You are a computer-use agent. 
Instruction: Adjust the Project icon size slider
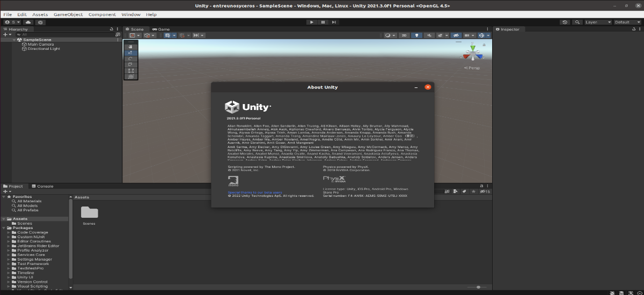point(477,287)
